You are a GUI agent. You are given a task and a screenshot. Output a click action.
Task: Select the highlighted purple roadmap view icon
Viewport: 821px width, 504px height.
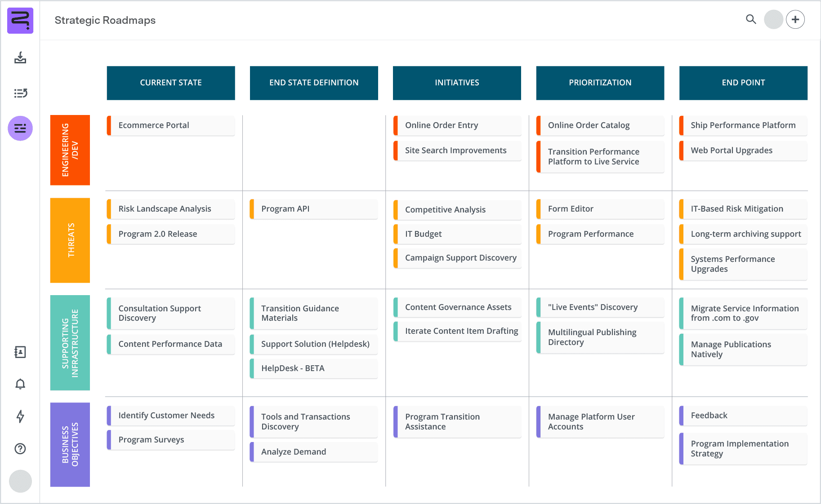coord(20,128)
